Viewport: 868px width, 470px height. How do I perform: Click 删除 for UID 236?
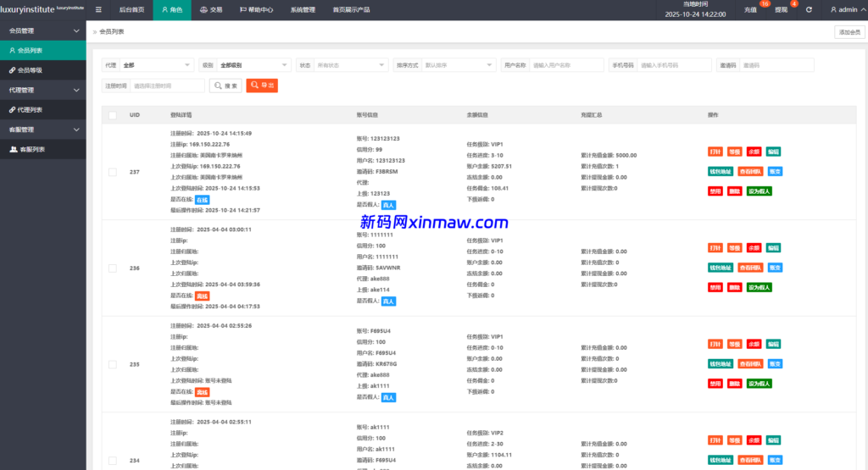point(735,288)
